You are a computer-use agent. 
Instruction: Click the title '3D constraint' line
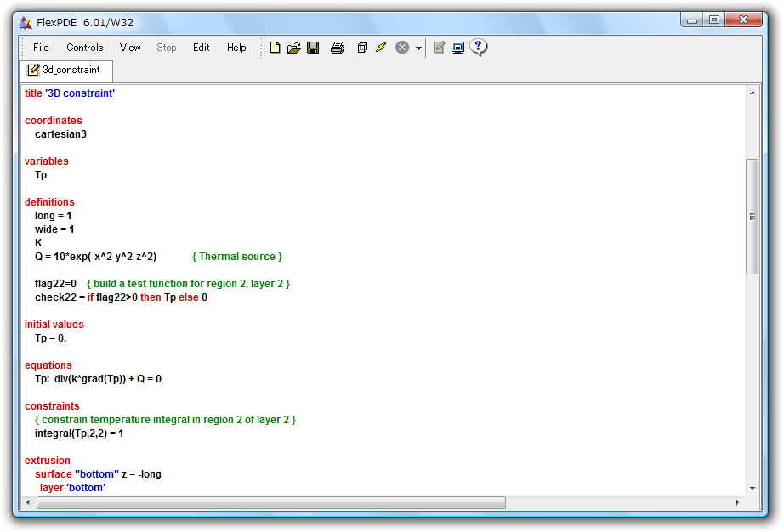coord(70,93)
